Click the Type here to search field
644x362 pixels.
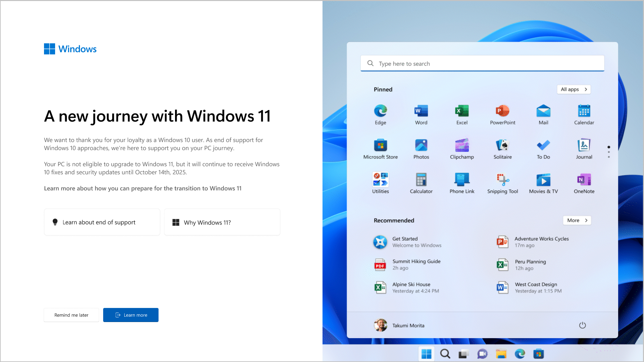[482, 63]
